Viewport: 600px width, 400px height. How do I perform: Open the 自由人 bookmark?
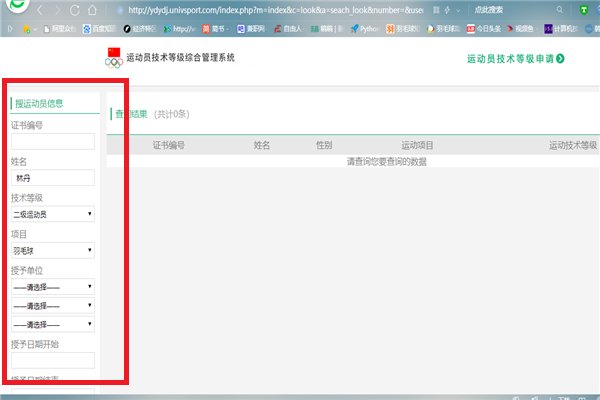(288, 29)
